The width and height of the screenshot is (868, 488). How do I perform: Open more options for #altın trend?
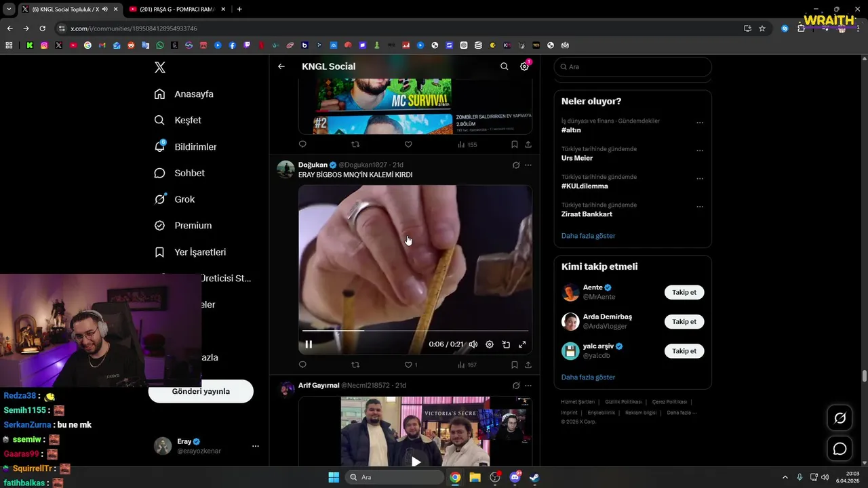pyautogui.click(x=700, y=123)
